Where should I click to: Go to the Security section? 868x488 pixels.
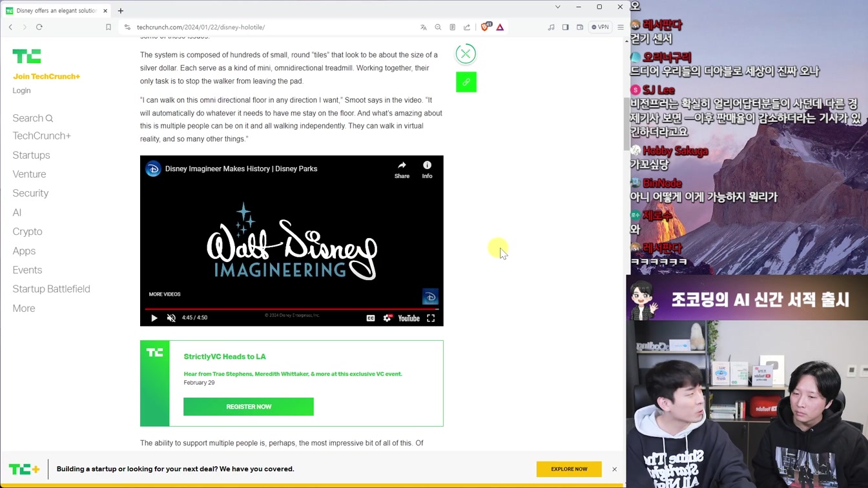click(30, 193)
